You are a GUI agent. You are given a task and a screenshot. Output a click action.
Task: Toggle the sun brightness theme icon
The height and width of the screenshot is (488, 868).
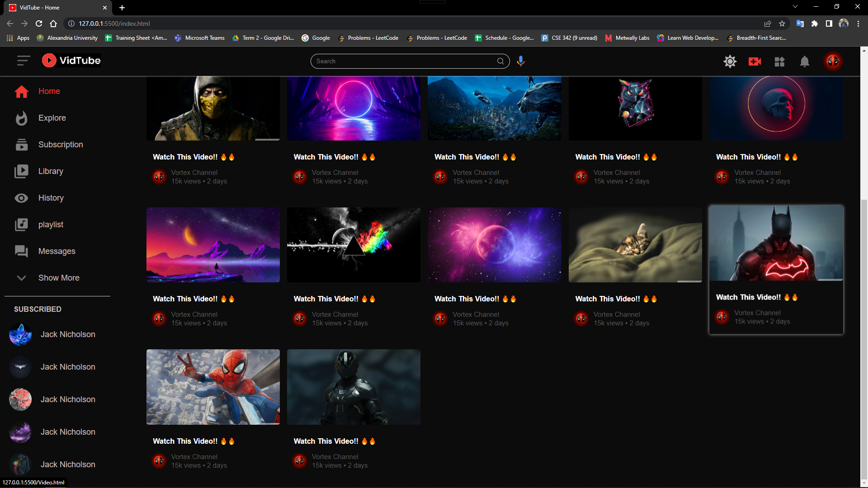click(730, 61)
